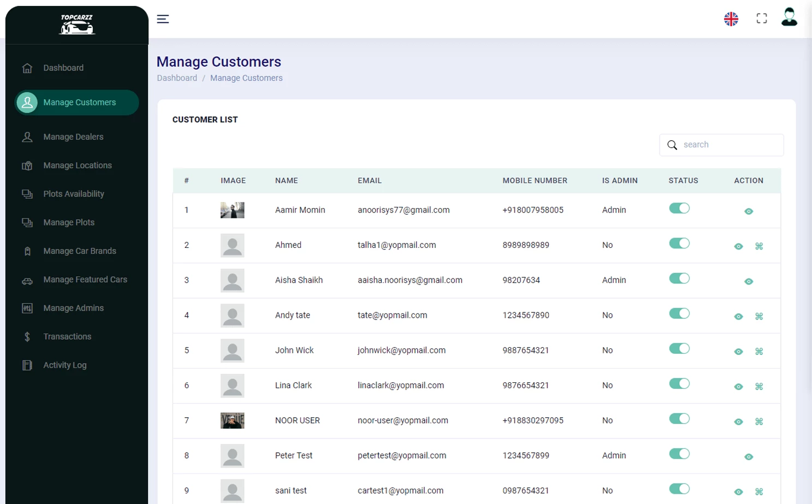Open the language selector UK flag

pyautogui.click(x=731, y=19)
